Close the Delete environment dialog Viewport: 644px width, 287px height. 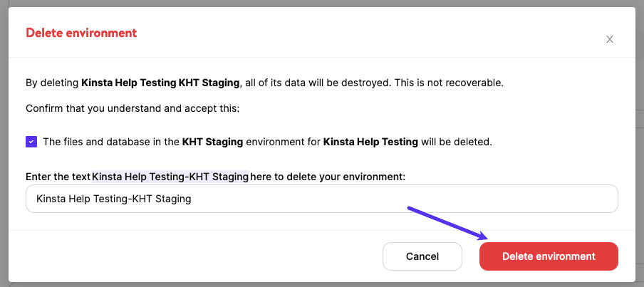(610, 39)
